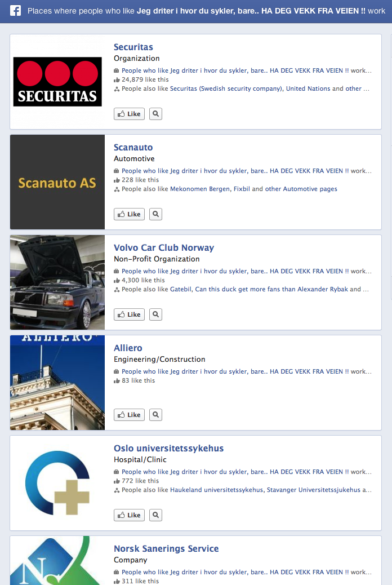The image size is (392, 585).
Task: Open United Nations link in Securitas card
Action: click(x=308, y=88)
